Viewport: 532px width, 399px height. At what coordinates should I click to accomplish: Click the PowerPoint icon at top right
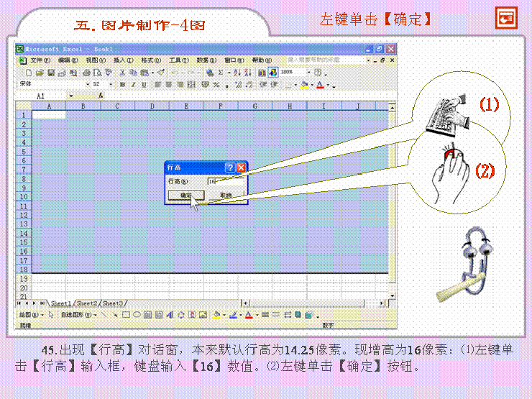tap(505, 19)
